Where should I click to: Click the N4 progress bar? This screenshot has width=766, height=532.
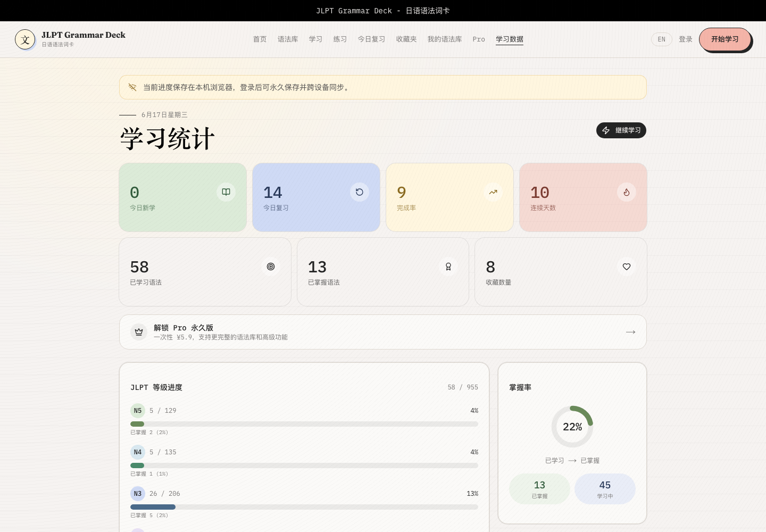(304, 465)
